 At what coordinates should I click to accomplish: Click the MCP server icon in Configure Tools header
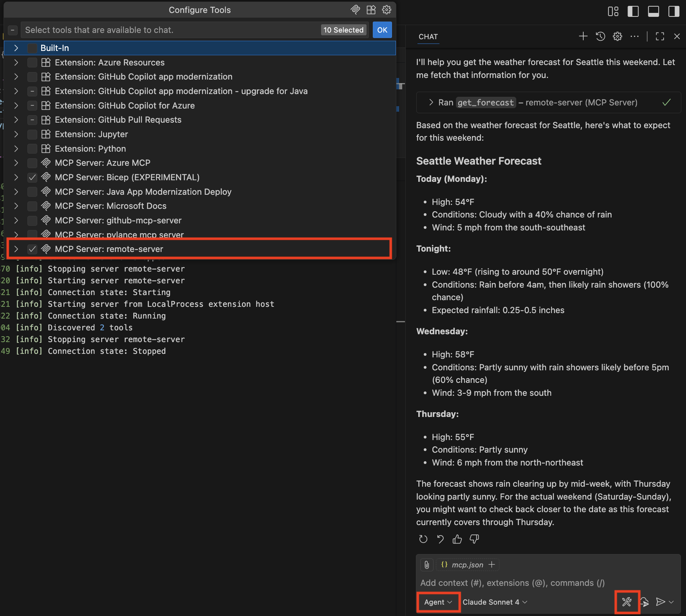pyautogui.click(x=355, y=10)
